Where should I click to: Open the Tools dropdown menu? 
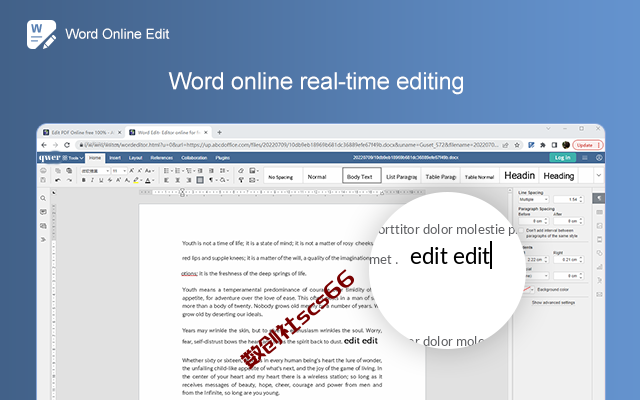tap(73, 158)
